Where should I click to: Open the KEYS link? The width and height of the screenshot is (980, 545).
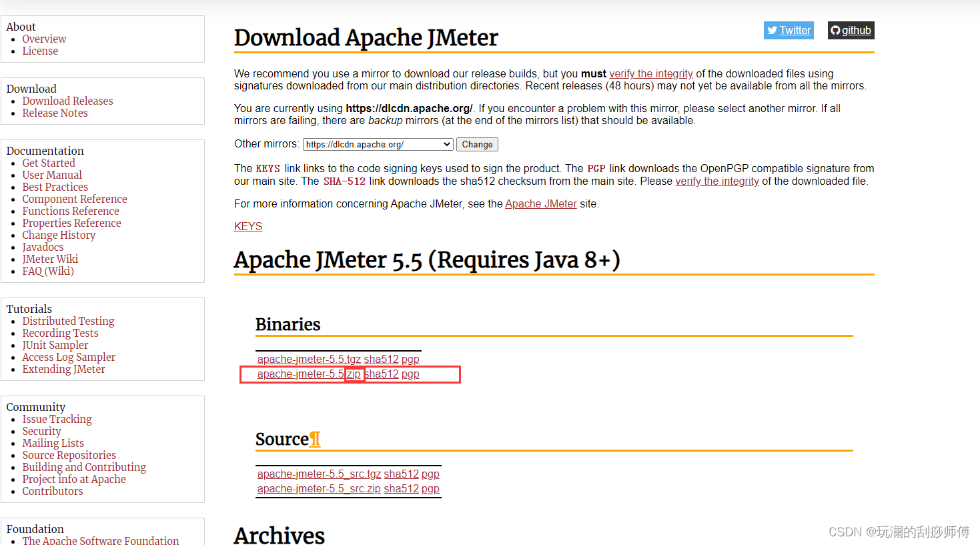click(x=248, y=226)
